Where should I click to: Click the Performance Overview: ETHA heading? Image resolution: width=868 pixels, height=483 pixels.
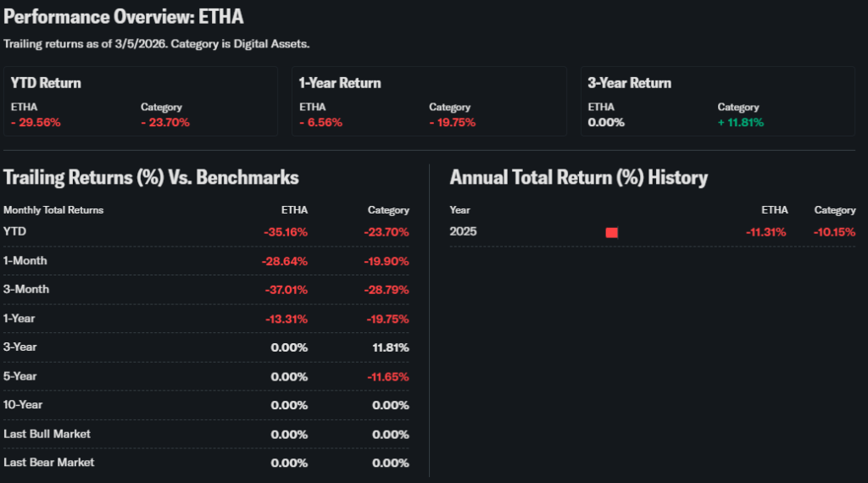click(x=125, y=16)
